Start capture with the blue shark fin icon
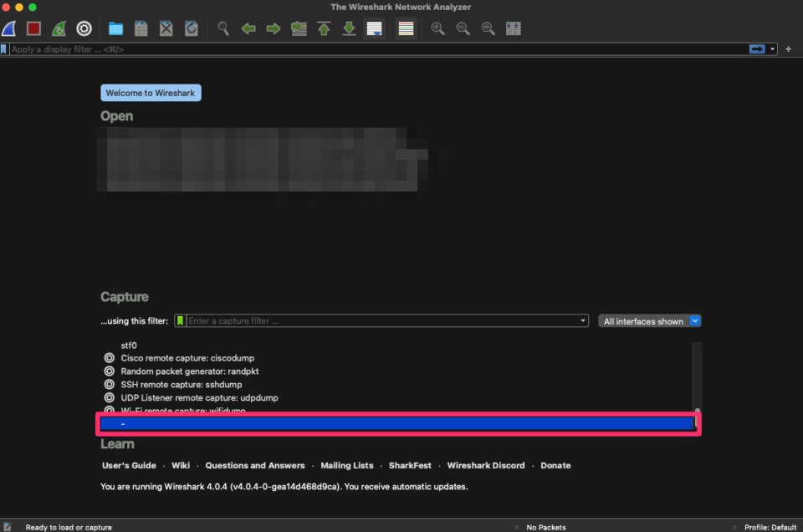803x532 pixels. pos(8,28)
